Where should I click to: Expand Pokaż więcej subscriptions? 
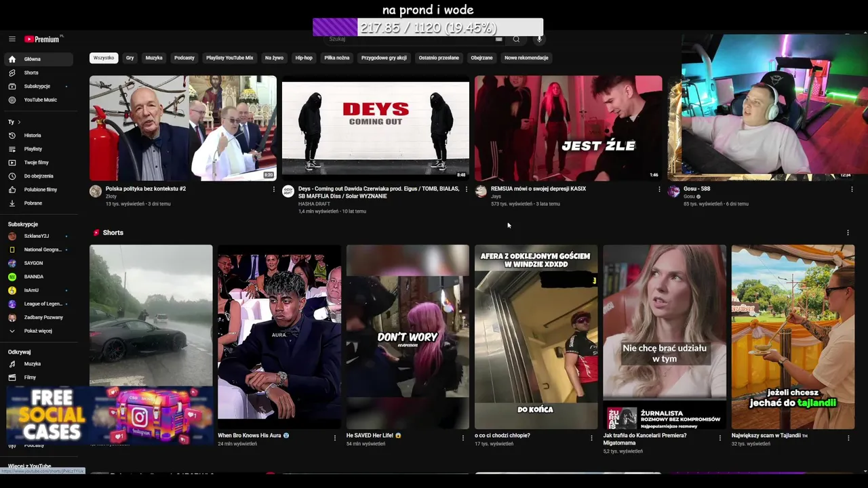(x=38, y=331)
